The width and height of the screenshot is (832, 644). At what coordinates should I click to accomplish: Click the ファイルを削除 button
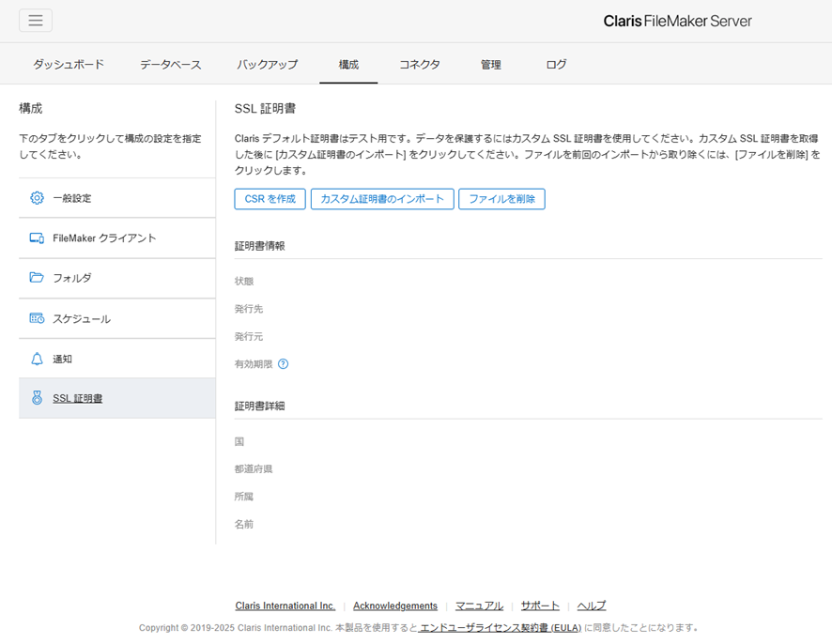502,199
